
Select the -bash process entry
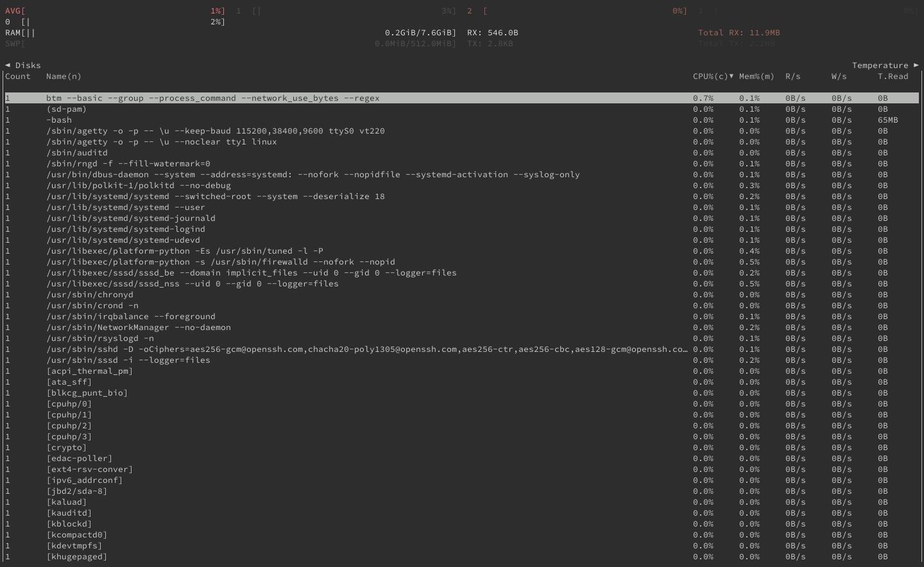click(x=61, y=119)
